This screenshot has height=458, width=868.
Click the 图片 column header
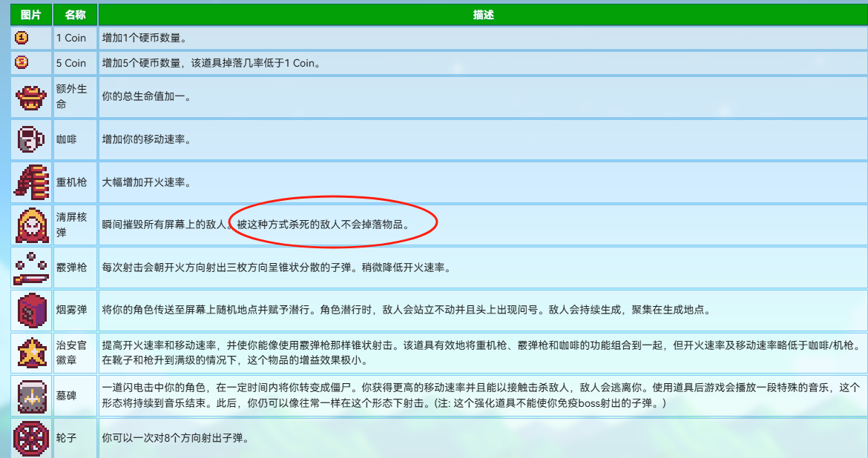click(31, 14)
